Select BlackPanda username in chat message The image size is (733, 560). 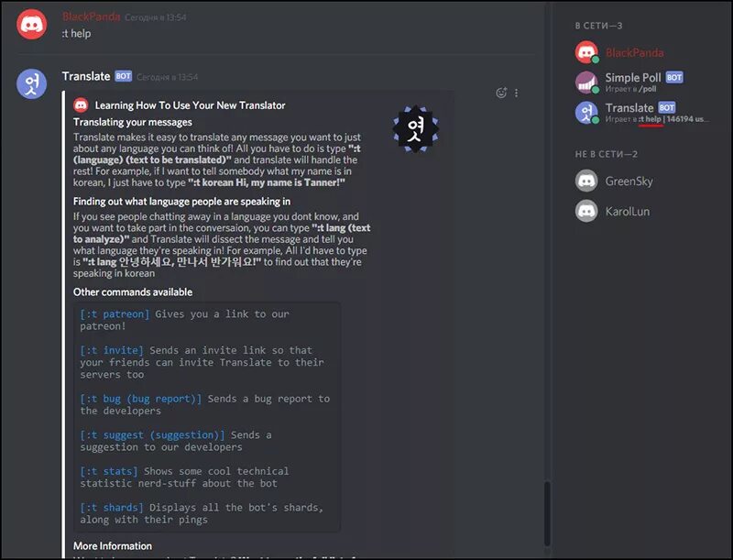pos(91,16)
